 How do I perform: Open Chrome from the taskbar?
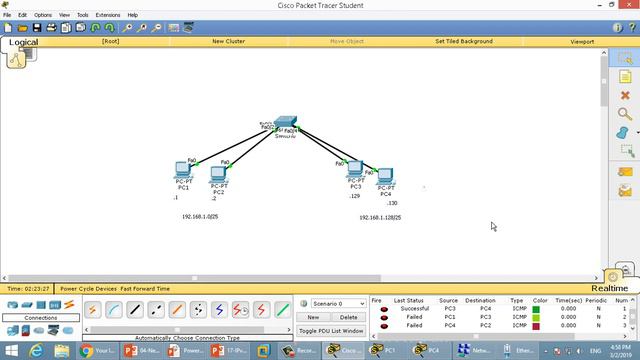[97, 351]
